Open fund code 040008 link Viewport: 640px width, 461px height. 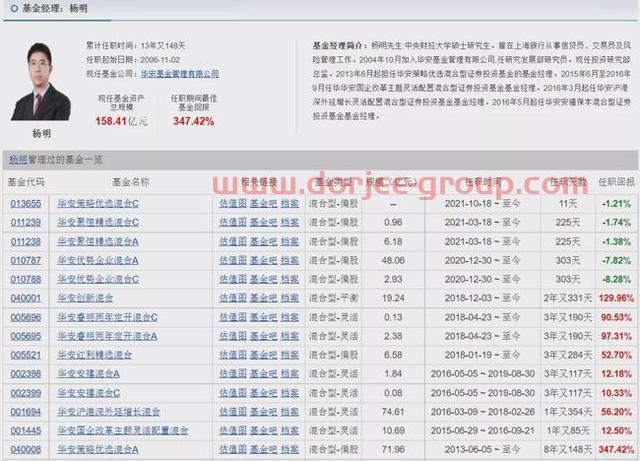tap(26, 450)
